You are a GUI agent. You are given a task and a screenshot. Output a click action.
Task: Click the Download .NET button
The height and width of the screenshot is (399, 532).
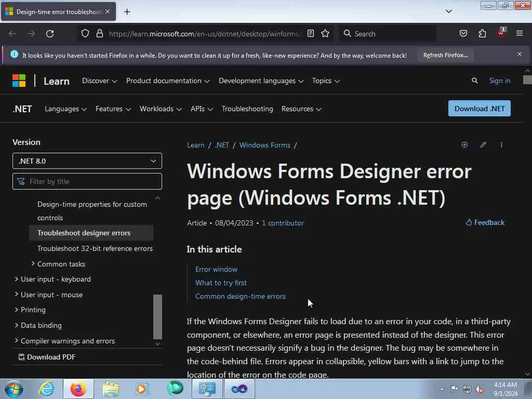479,109
